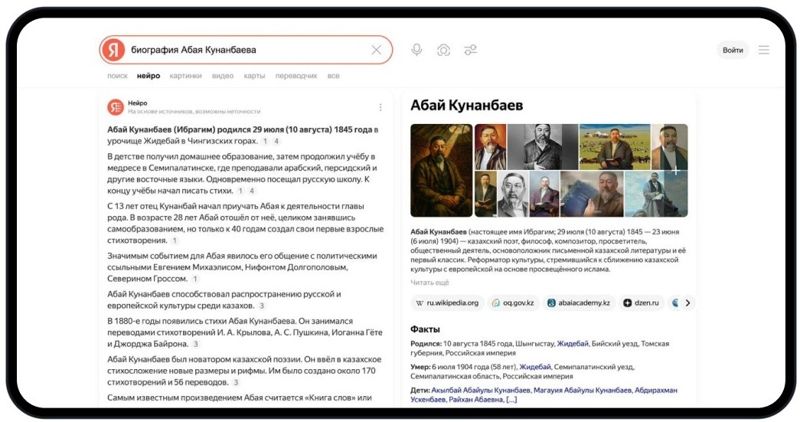Open ru.wikipedia.org source chip
Viewport: 800px width, 422px height.
coord(447,303)
